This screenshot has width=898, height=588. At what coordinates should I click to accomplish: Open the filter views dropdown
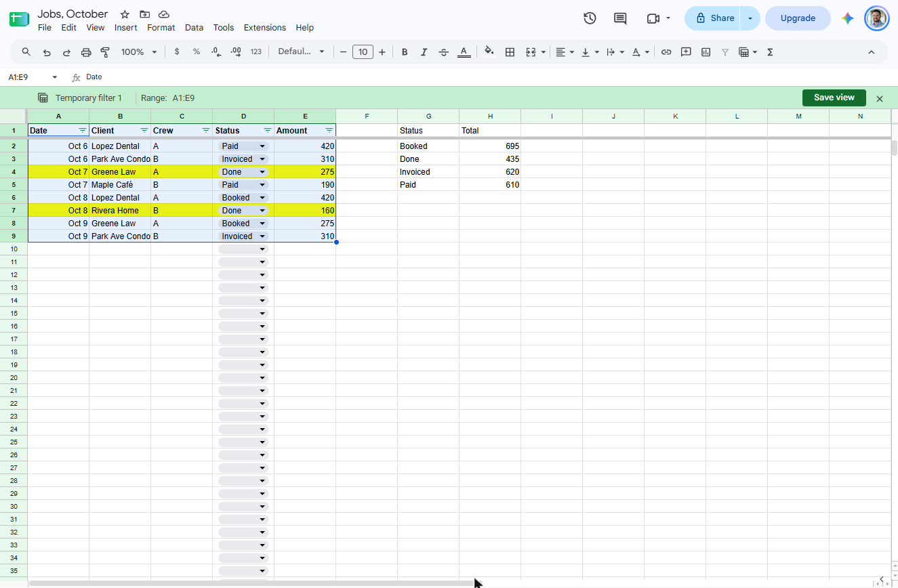point(748,52)
